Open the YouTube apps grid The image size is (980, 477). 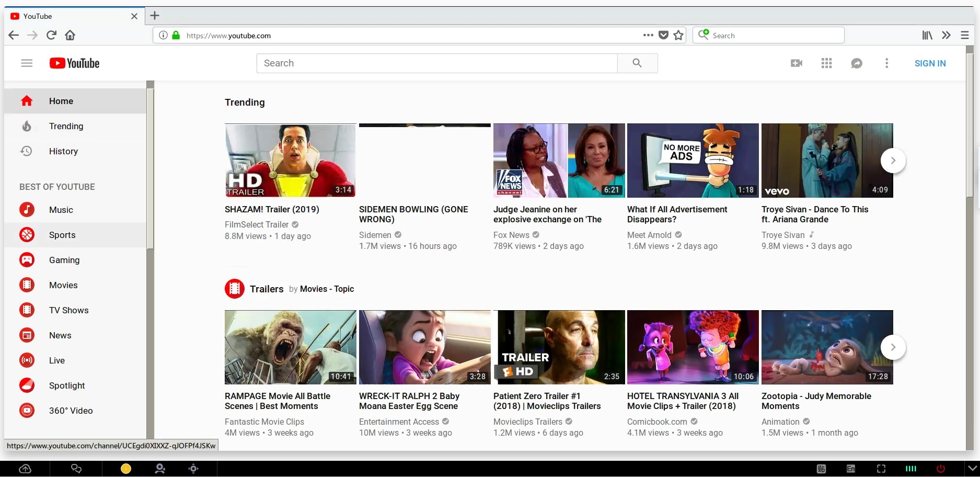826,63
